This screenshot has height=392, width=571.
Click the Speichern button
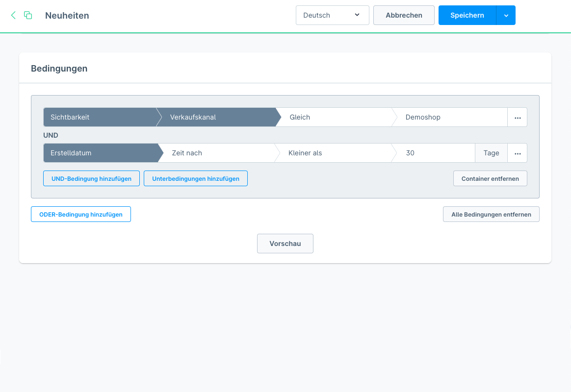pyautogui.click(x=467, y=15)
